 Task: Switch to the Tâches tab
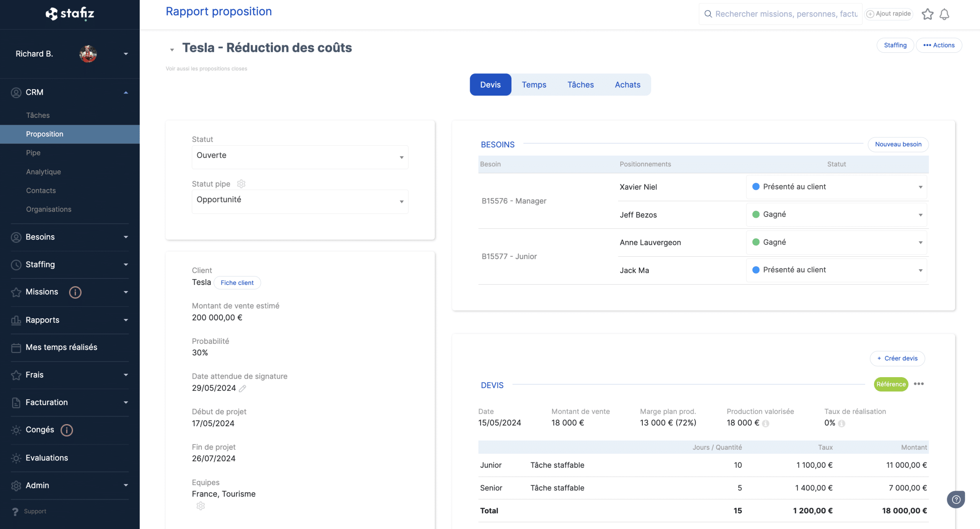(580, 85)
